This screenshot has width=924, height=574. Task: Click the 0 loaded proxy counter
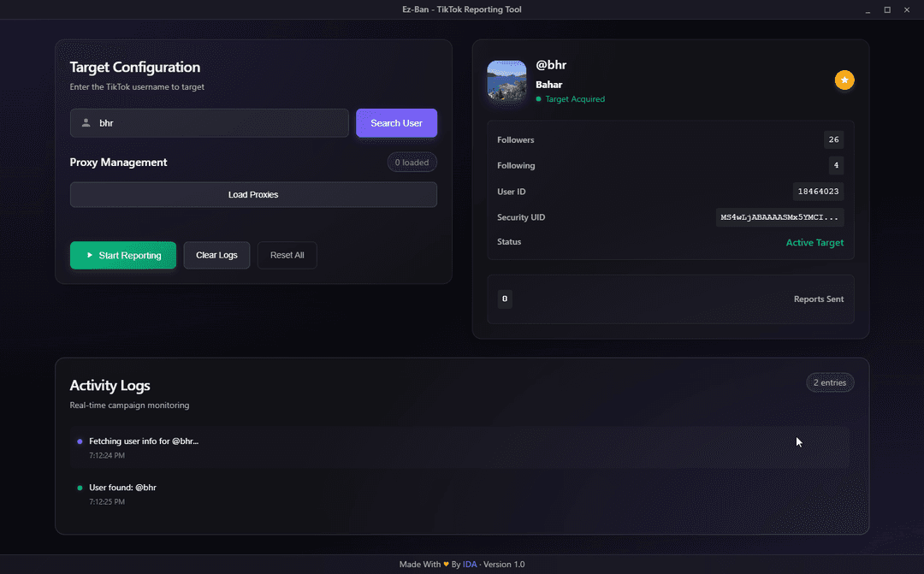pos(412,162)
